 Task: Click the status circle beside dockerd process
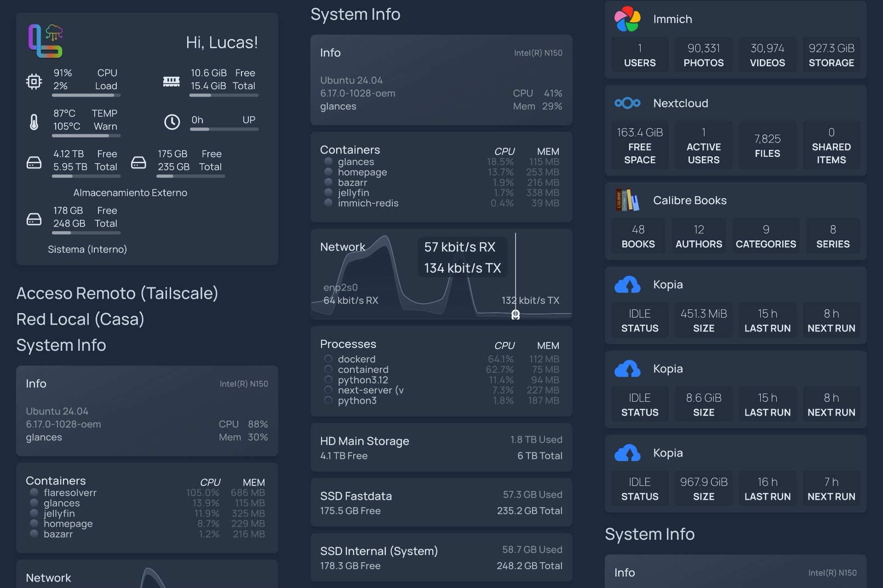click(328, 359)
